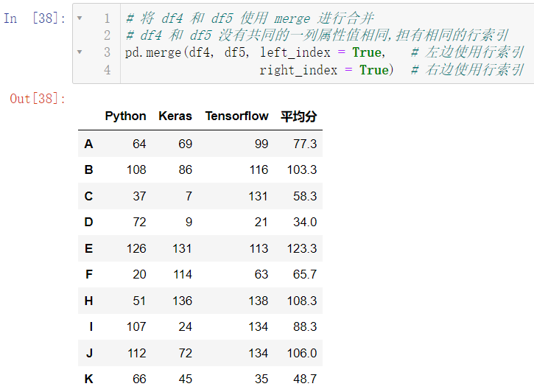Select row index B
Image resolution: width=534 pixels, height=392 pixels.
click(x=88, y=170)
